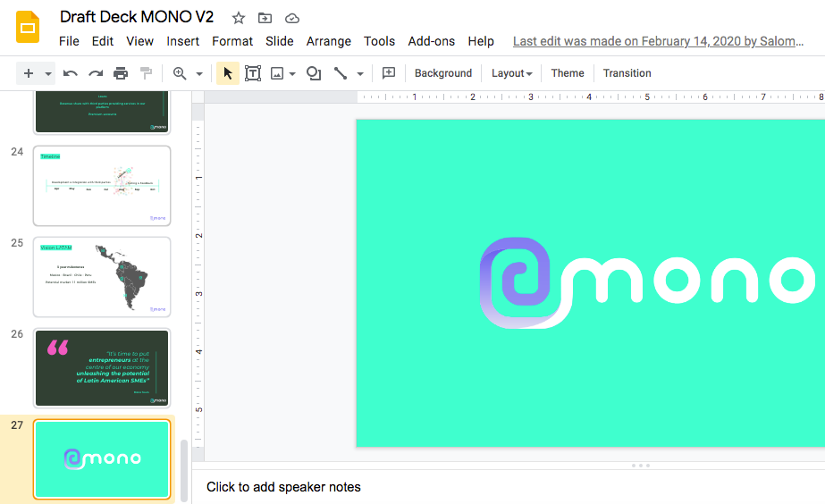The height and width of the screenshot is (504, 825).
Task: Open the File menu
Action: coord(69,41)
